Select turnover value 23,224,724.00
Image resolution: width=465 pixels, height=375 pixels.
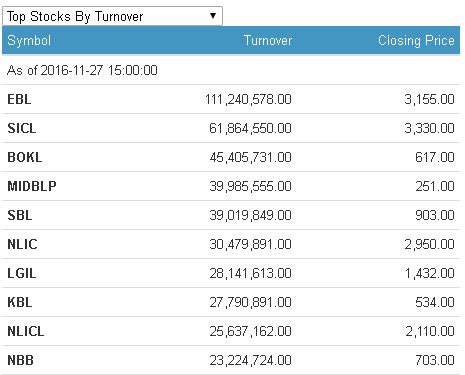point(250,360)
